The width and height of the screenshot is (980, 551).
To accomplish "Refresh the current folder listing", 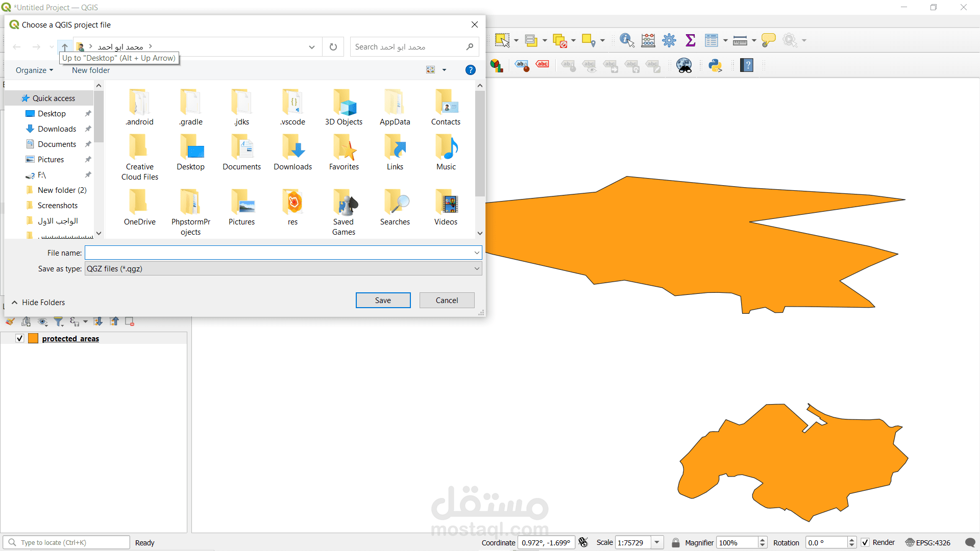I will [x=333, y=47].
